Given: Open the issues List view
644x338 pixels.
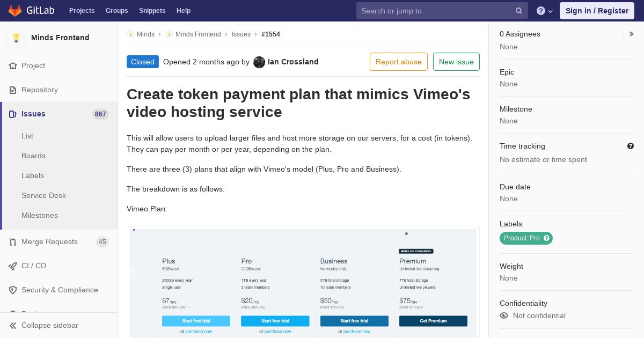Looking at the screenshot, I should pyautogui.click(x=27, y=136).
